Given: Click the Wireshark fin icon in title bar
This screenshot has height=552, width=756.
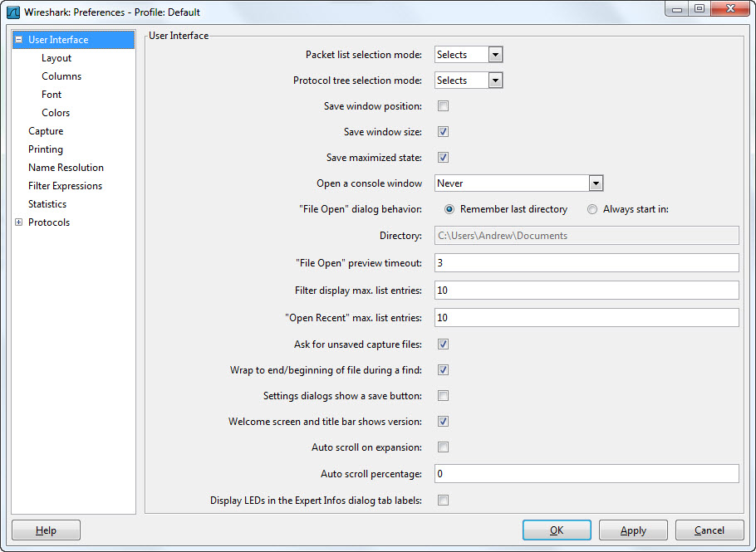Looking at the screenshot, I should pos(13,12).
